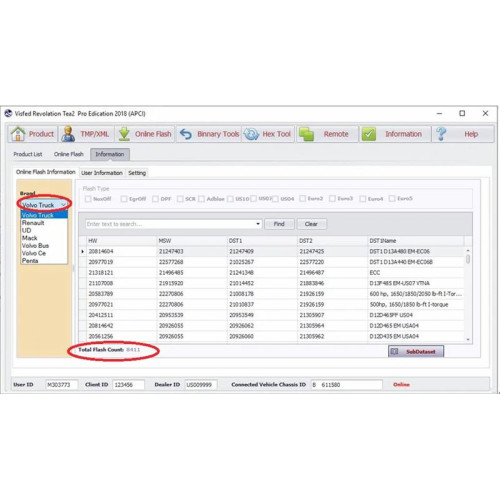The image size is (500, 500).
Task: Select Renault from the brand list
Action: [x=44, y=223]
